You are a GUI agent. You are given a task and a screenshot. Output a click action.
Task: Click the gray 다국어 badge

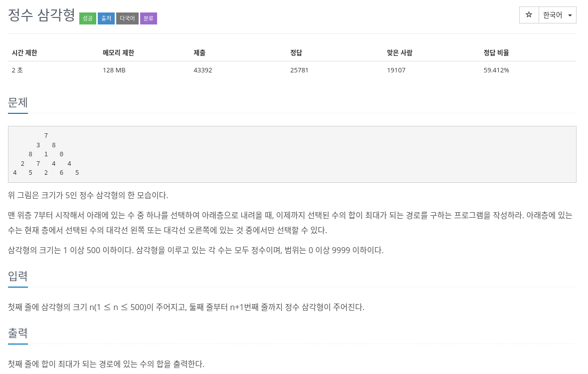(127, 18)
